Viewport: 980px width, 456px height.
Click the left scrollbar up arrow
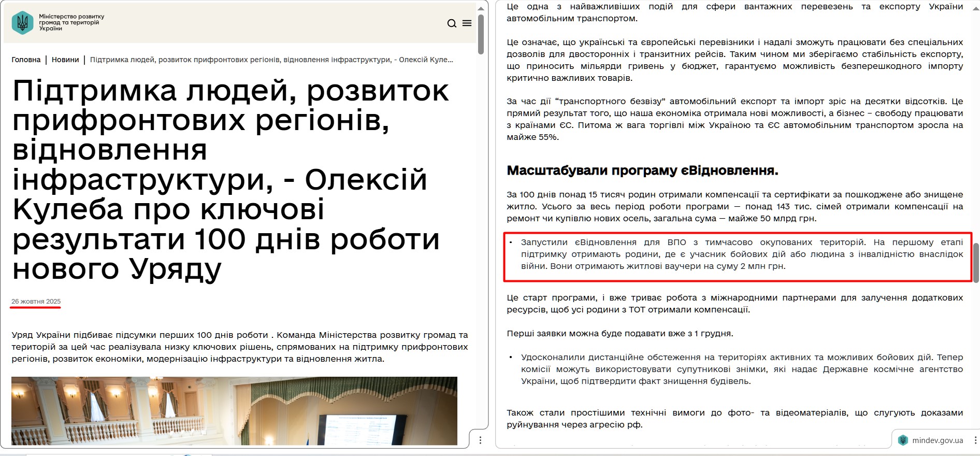click(x=481, y=8)
